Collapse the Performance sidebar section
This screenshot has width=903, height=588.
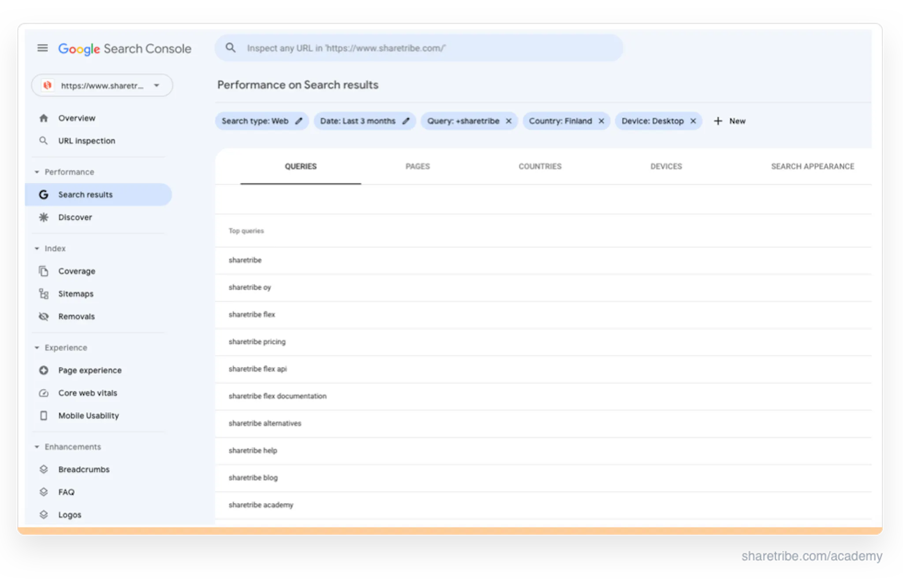(37, 172)
